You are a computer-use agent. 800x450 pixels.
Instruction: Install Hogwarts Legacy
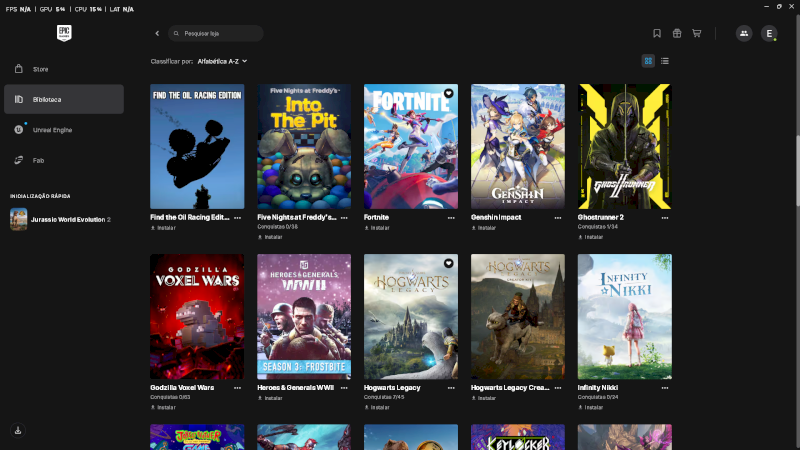377,408
